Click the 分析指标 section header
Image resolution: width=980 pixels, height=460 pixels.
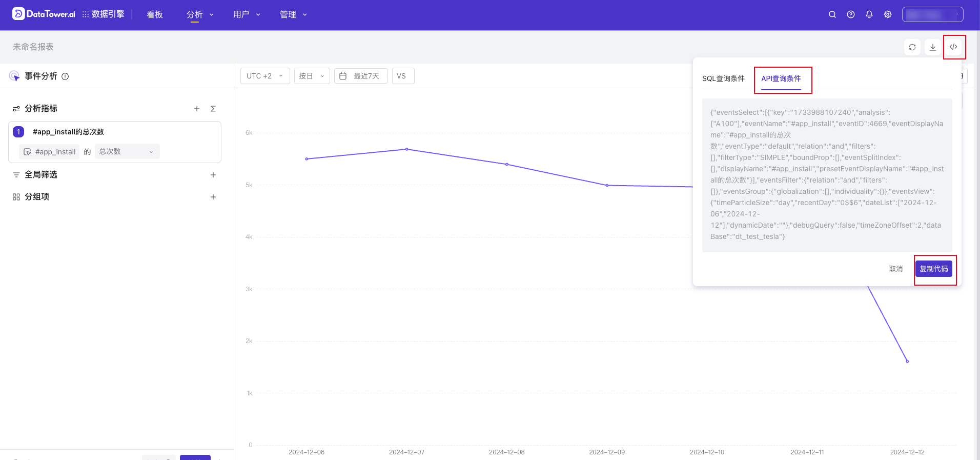(x=41, y=109)
